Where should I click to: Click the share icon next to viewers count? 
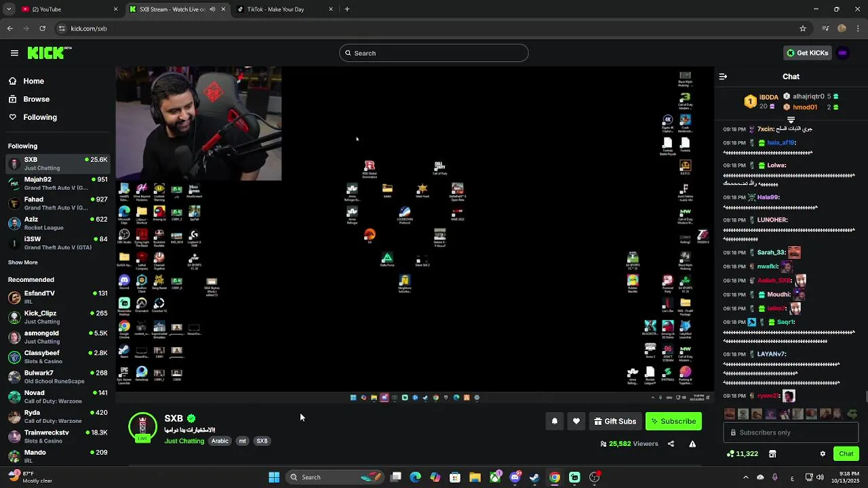click(x=671, y=444)
